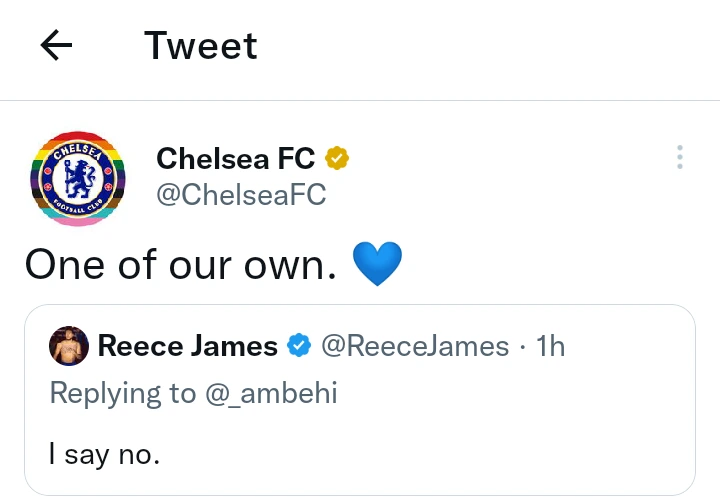
Task: Click the @ReeceJames handle
Action: click(414, 346)
